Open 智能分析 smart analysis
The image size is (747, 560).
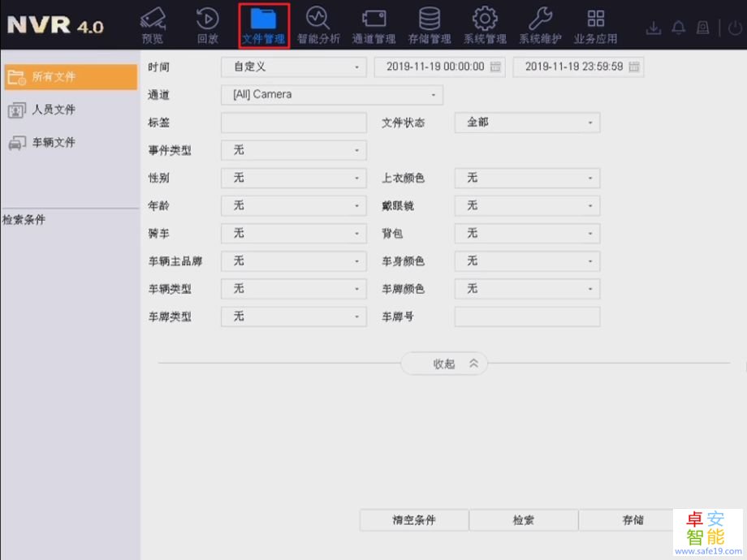(318, 24)
